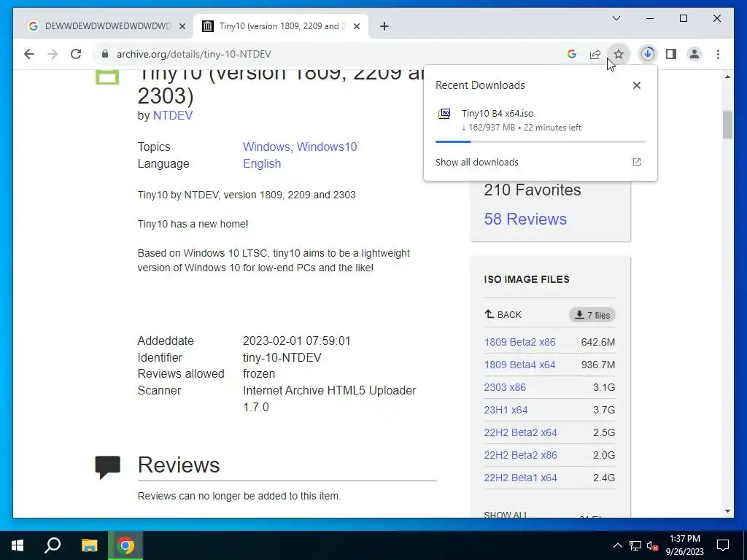Open the Chrome three-dot menu
The width and height of the screenshot is (747, 560).
tap(718, 54)
